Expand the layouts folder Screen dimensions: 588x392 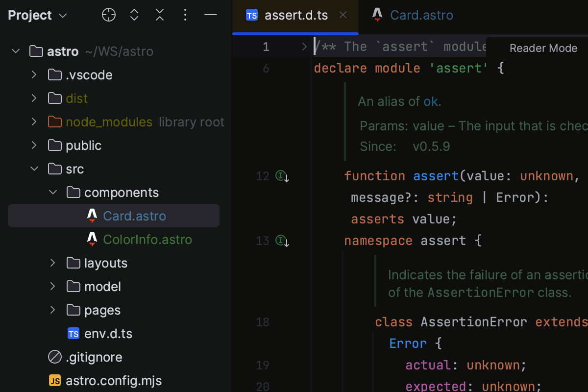pos(52,263)
